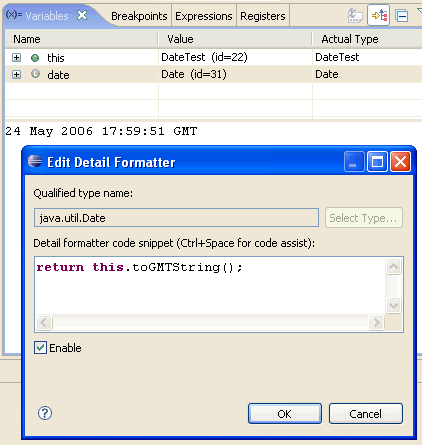
Task: Expand the 'this' variable node
Action: click(16, 58)
